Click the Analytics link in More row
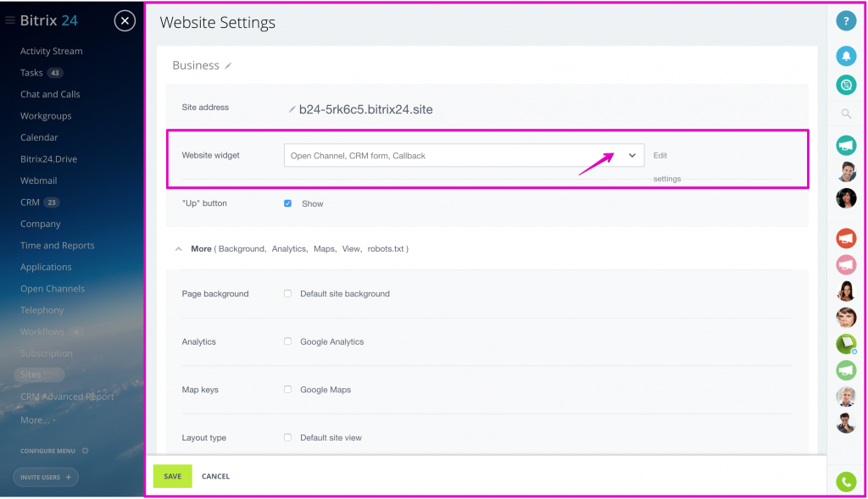This screenshot has height=499, width=868. tap(289, 249)
